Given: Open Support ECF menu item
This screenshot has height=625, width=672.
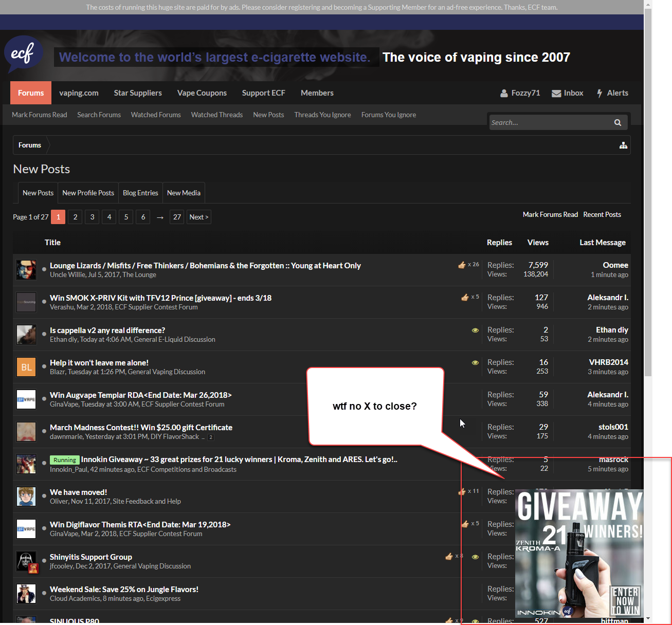Looking at the screenshot, I should pos(264,93).
